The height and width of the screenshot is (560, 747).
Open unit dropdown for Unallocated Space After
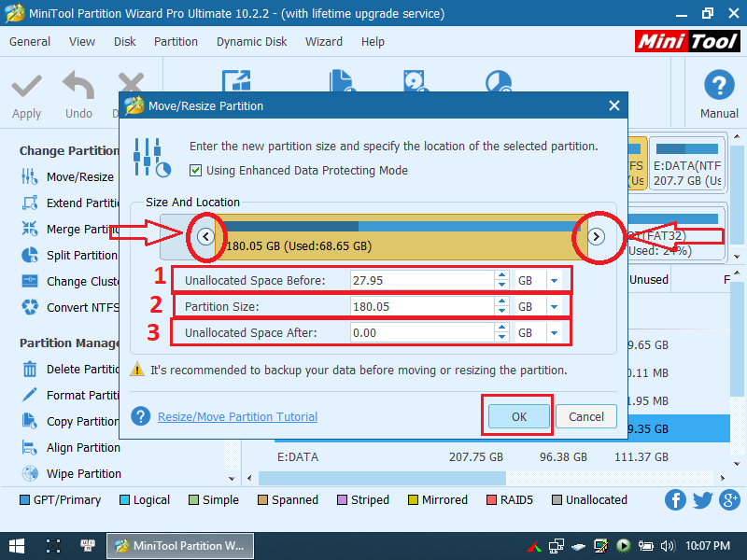pyautogui.click(x=554, y=333)
